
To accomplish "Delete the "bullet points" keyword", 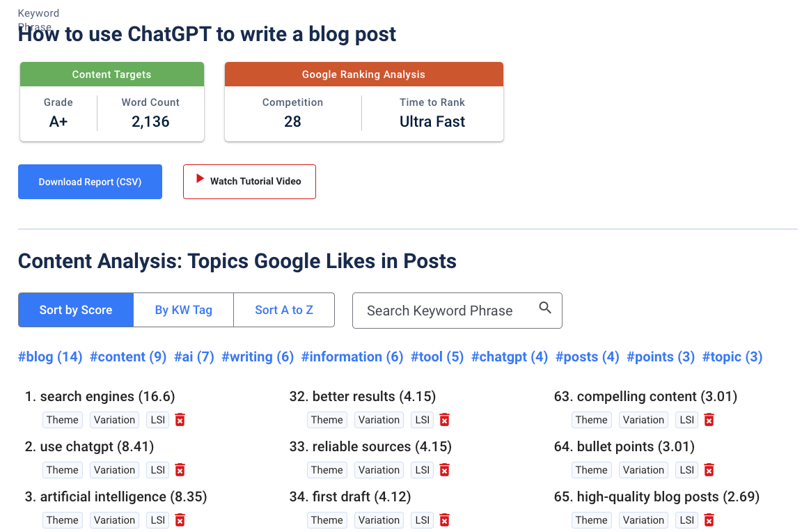I will [709, 469].
